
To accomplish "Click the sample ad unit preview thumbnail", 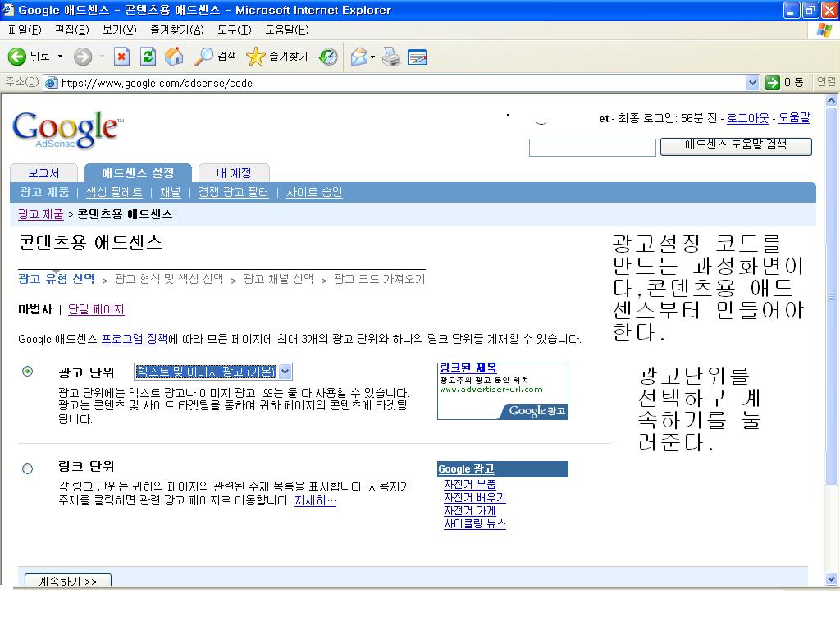I will [x=503, y=391].
